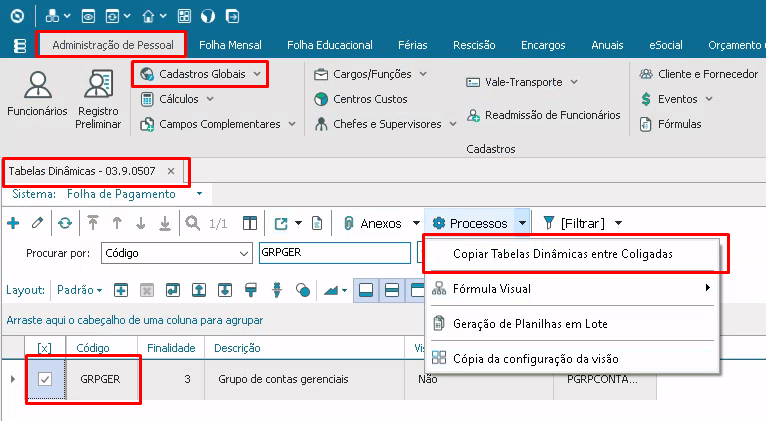766x421 pixels.
Task: Toggle the split panel layout button
Action: point(392,290)
